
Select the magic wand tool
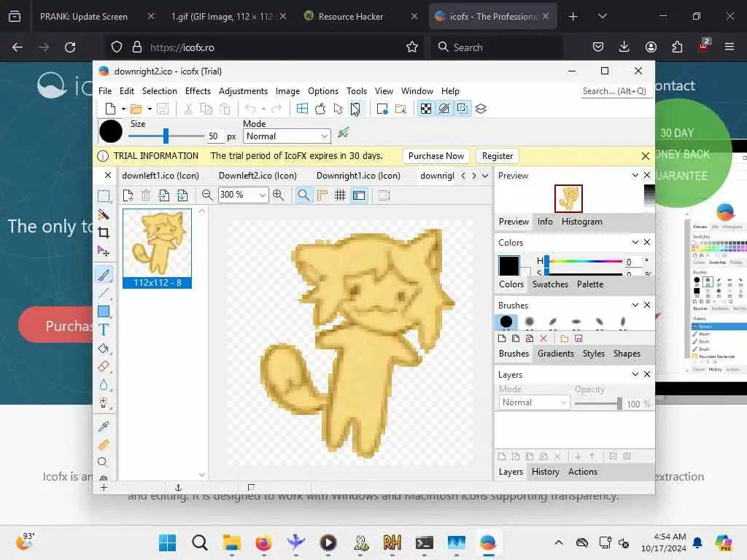point(104,215)
